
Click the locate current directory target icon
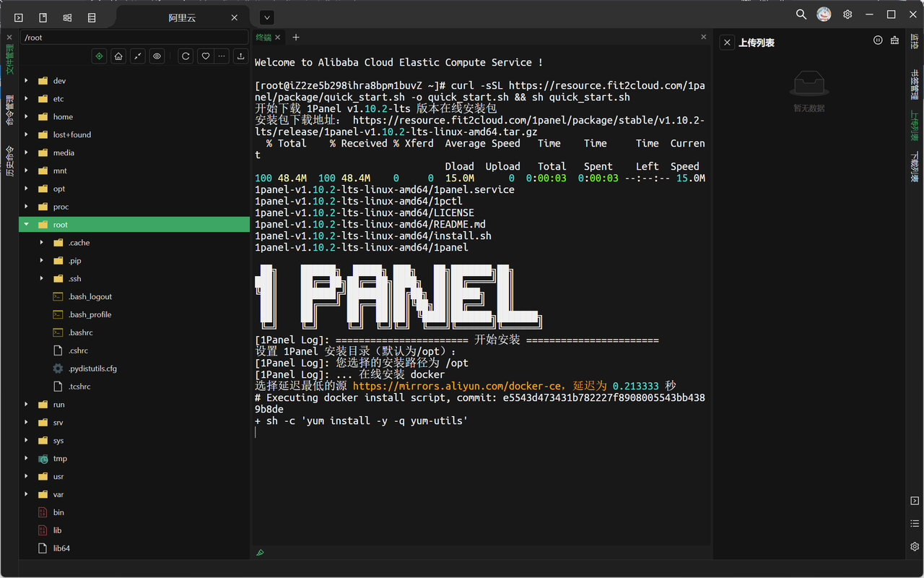[x=100, y=56]
